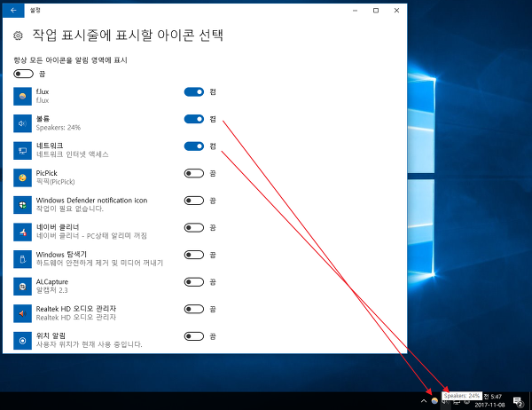Screen dimensions: 532x410
Task: Click the volume speaker tray icon
Action: pos(445,402)
